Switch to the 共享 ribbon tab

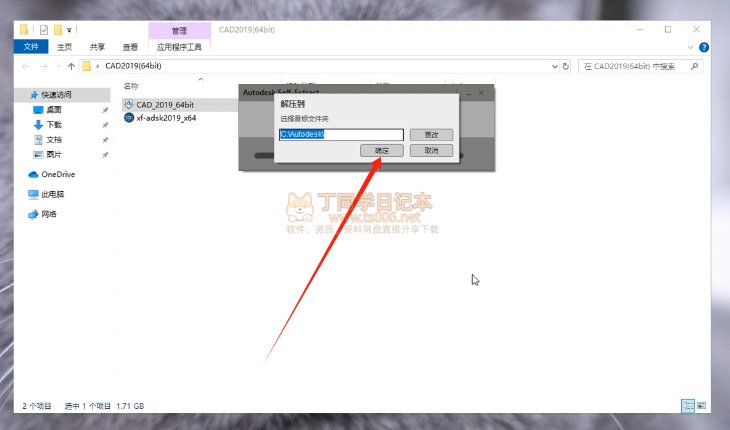coord(97,47)
